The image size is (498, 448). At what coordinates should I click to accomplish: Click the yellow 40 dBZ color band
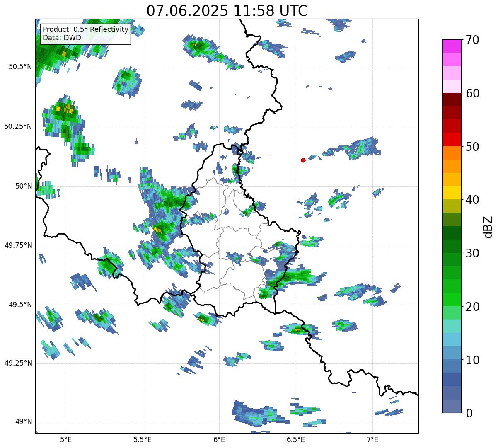pyautogui.click(x=451, y=193)
